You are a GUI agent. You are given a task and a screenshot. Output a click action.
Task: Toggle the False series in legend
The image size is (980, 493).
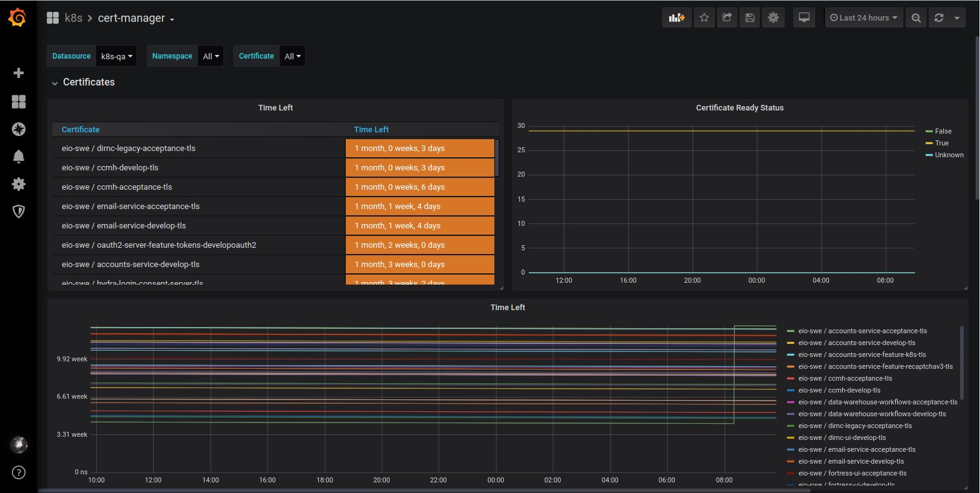coord(943,131)
